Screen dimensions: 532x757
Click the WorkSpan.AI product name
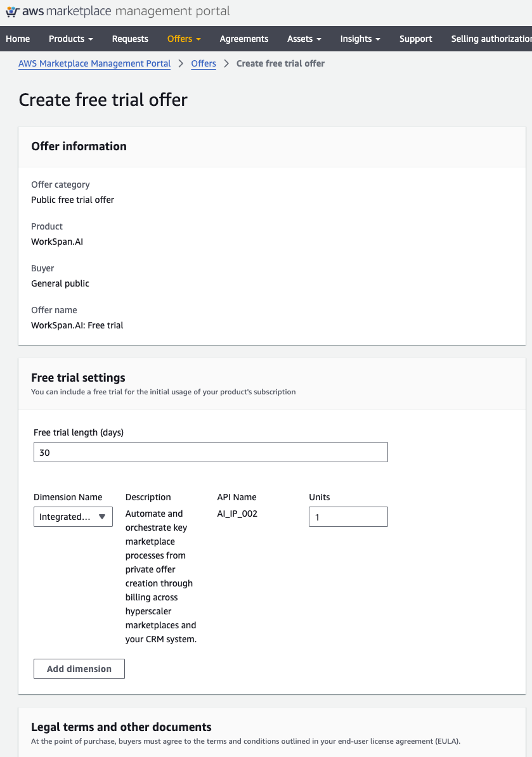coord(57,242)
